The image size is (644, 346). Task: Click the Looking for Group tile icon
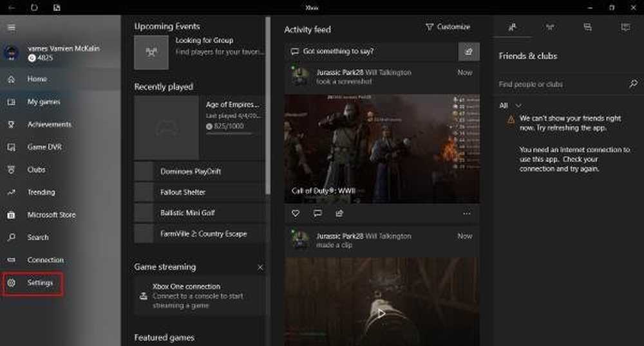click(x=151, y=53)
